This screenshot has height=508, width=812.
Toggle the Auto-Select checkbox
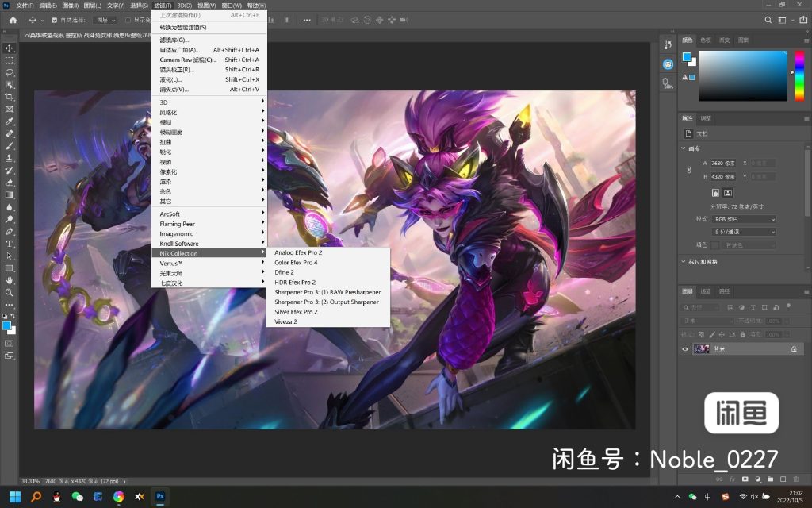55,20
